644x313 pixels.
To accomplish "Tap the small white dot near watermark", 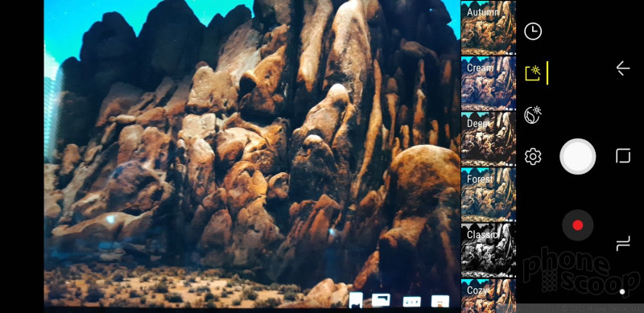I will 622,291.
